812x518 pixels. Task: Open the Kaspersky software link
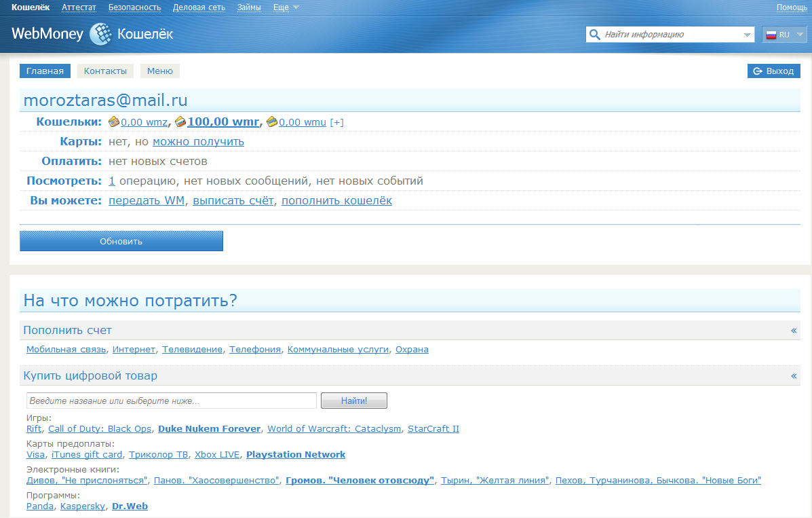(x=83, y=506)
